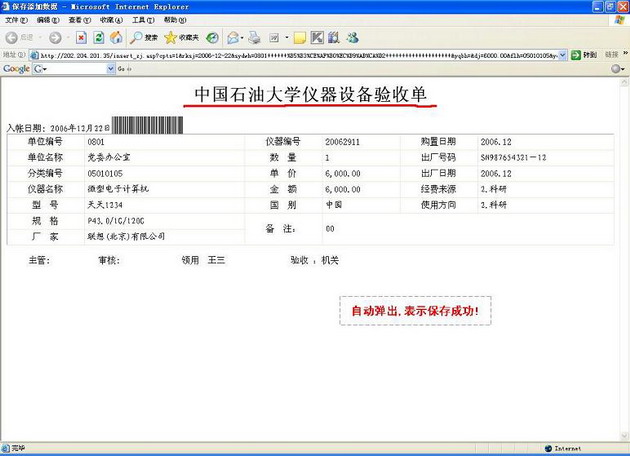Go to the Home page icon

(116, 37)
